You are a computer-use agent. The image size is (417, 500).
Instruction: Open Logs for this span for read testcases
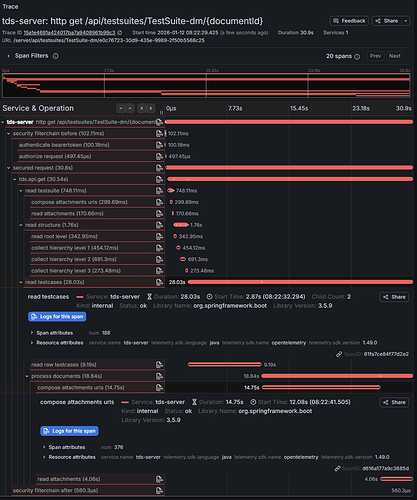[x=57, y=317]
